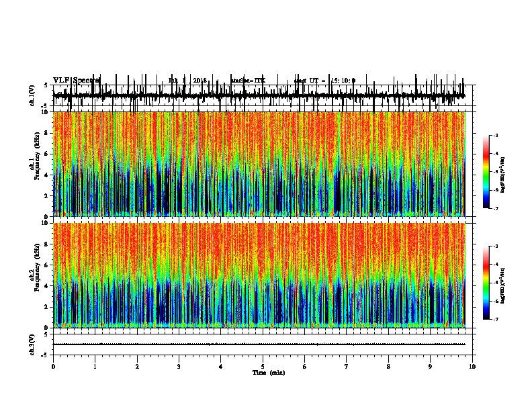Select the 'Time (min)' x-axis label

click(269, 373)
